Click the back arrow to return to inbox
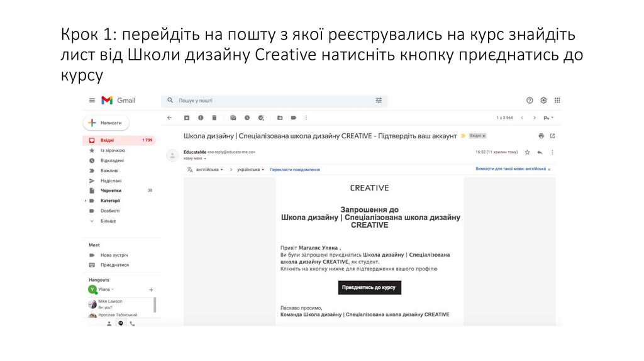Viewport: 644px width, 361px height. point(169,118)
